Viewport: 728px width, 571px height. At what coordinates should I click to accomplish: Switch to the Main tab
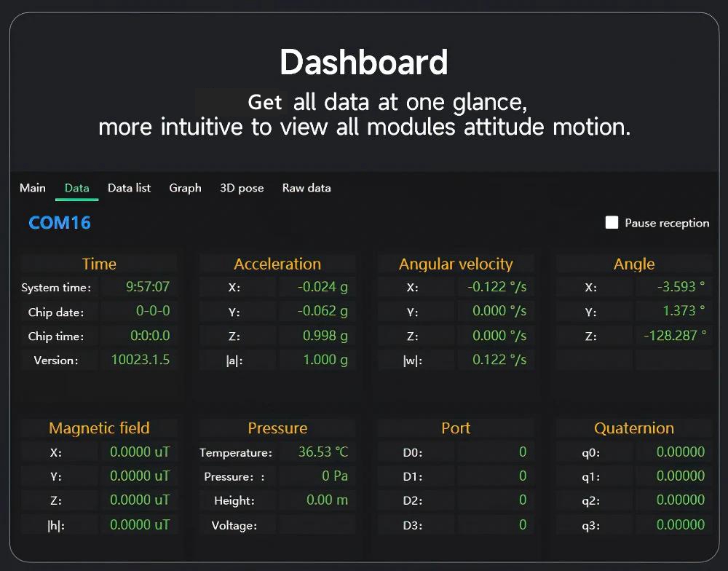33,188
